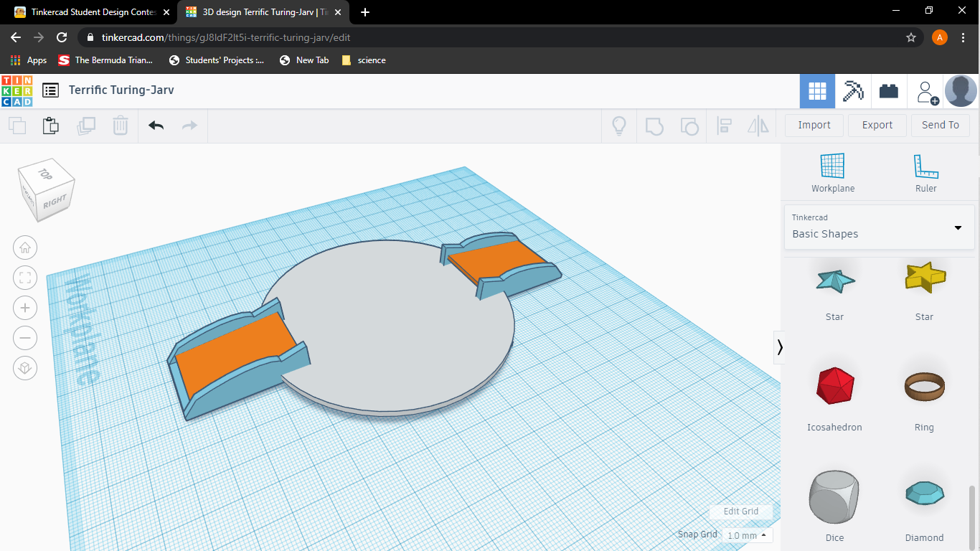Open The Bermuda Trian... bookmark
Image resolution: width=980 pixels, height=551 pixels.
pyautogui.click(x=106, y=60)
